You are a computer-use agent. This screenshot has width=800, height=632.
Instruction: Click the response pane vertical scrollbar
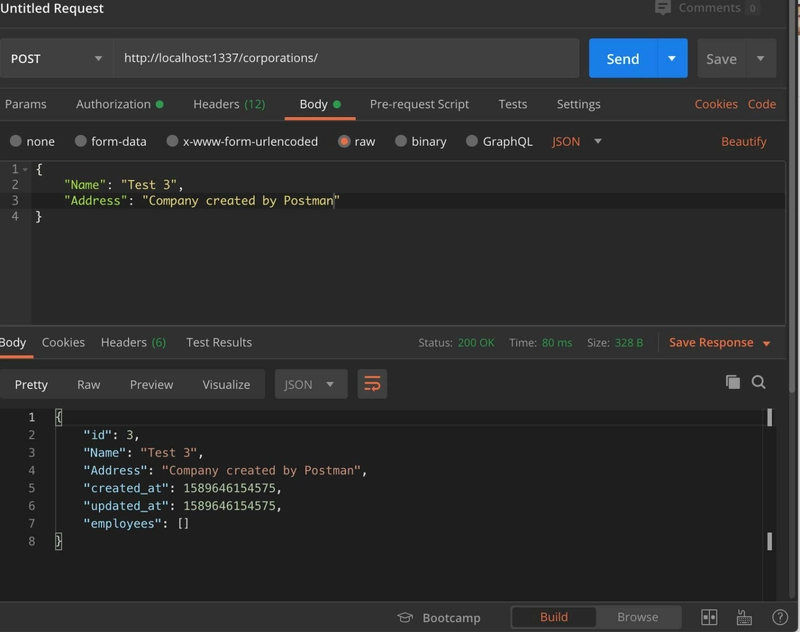click(769, 479)
